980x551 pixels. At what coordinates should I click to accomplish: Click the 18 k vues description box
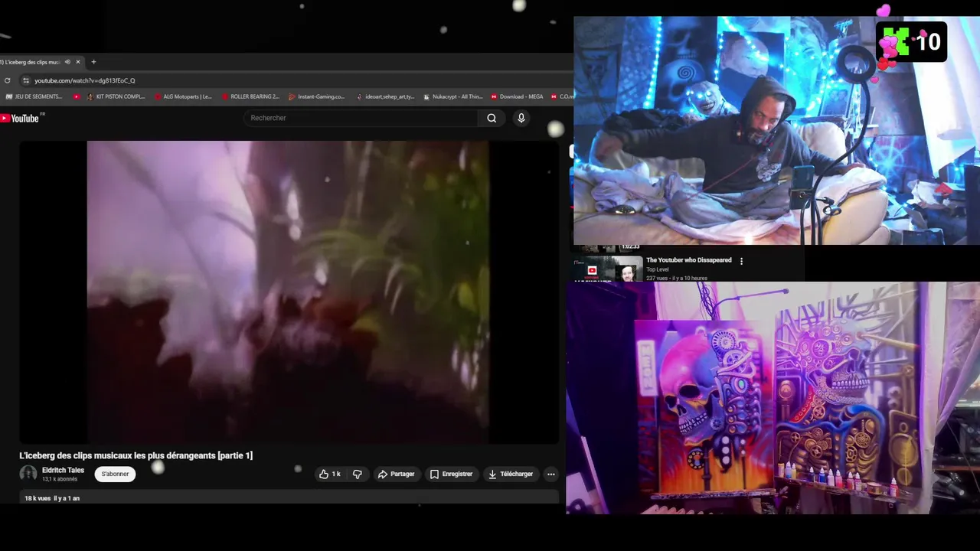coord(289,497)
